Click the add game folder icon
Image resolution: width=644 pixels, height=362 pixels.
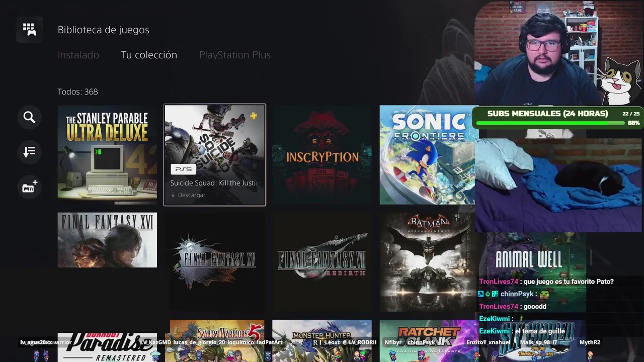click(x=29, y=187)
